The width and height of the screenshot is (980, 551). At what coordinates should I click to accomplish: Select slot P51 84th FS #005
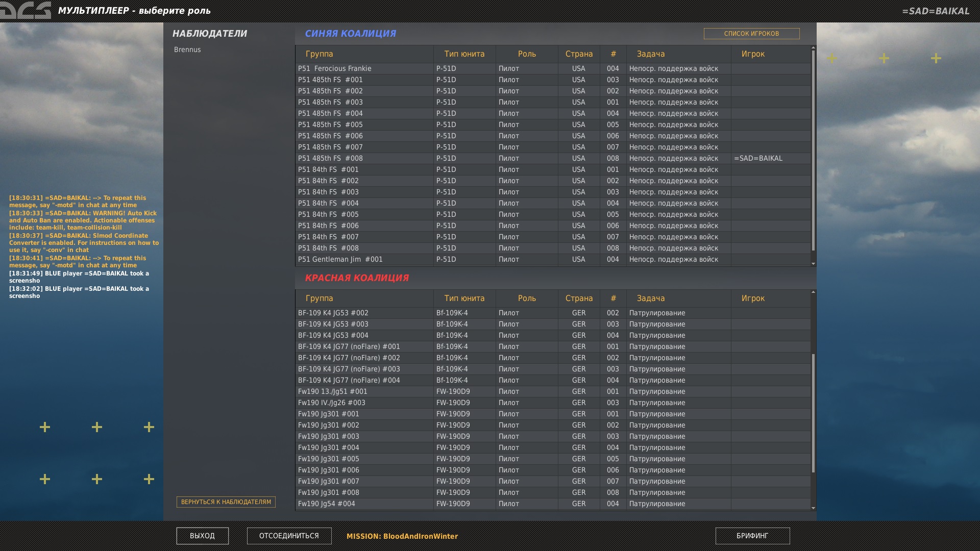point(553,214)
